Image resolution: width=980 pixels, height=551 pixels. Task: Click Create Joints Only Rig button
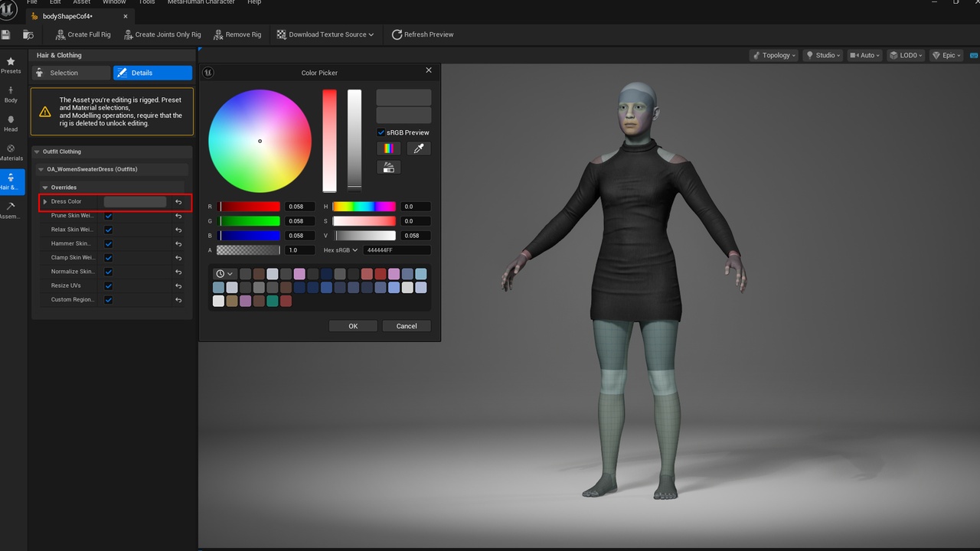coord(162,34)
